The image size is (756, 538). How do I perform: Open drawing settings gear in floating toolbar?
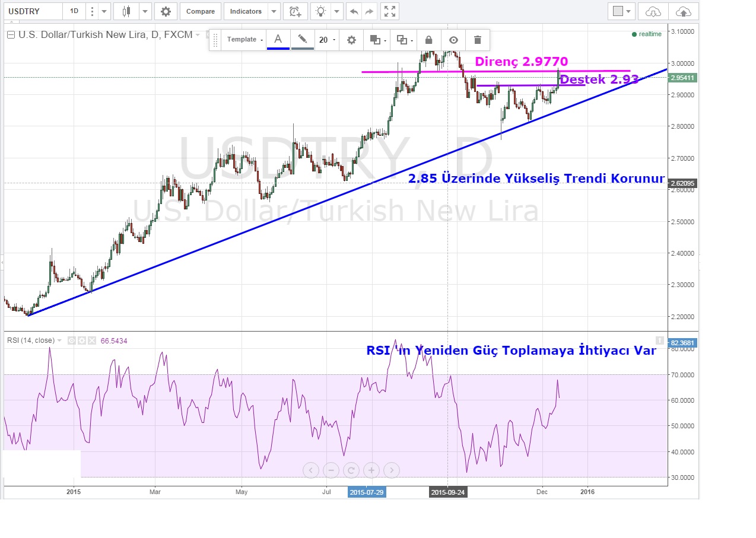click(351, 40)
